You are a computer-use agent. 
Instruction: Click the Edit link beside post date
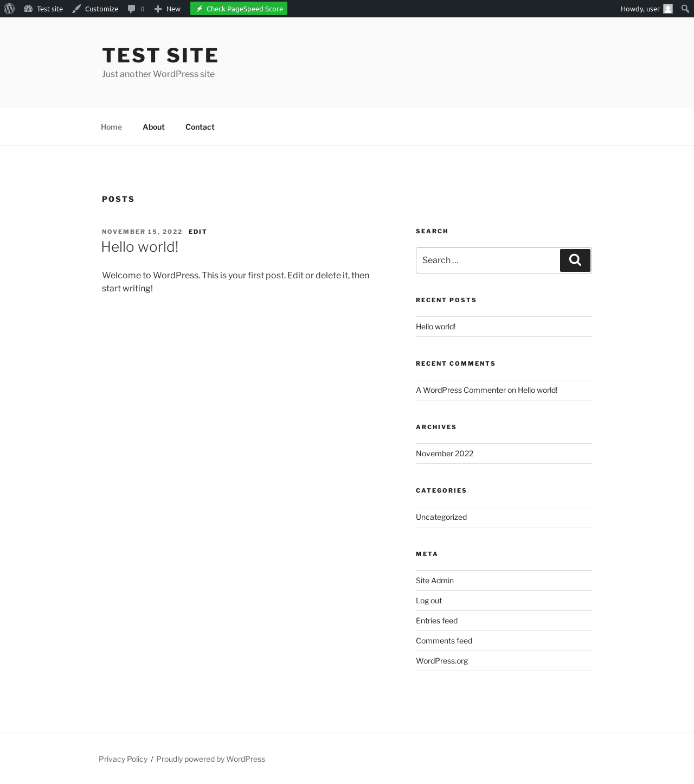point(198,232)
